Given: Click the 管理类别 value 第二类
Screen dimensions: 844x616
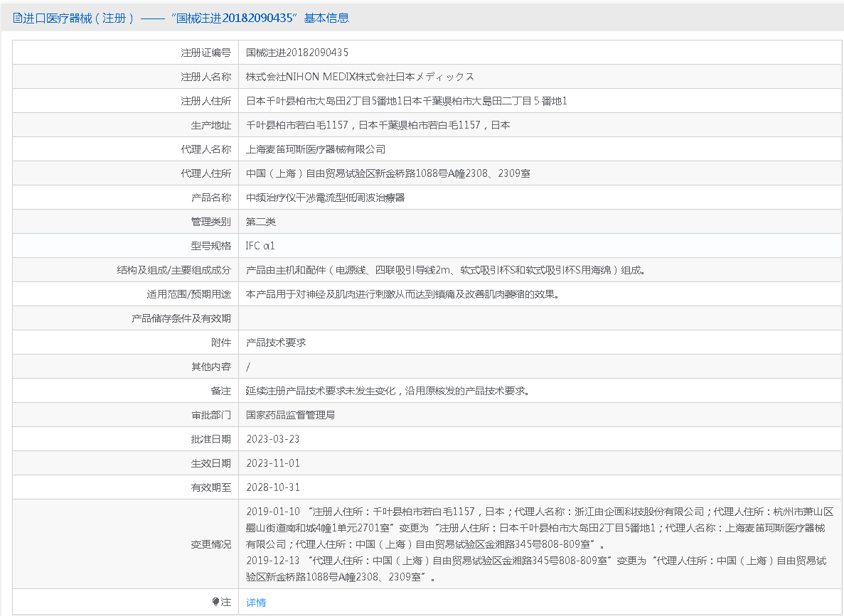Looking at the screenshot, I should [x=261, y=222].
